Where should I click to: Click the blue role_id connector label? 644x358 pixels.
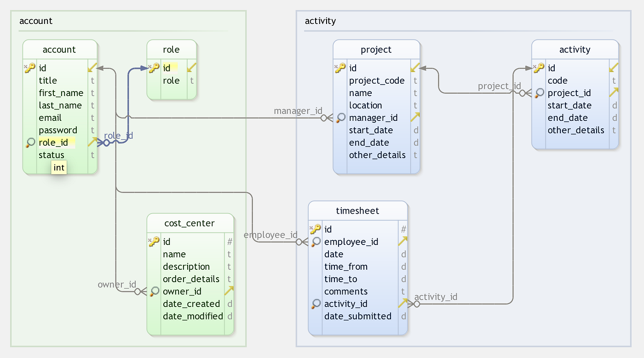click(x=119, y=136)
